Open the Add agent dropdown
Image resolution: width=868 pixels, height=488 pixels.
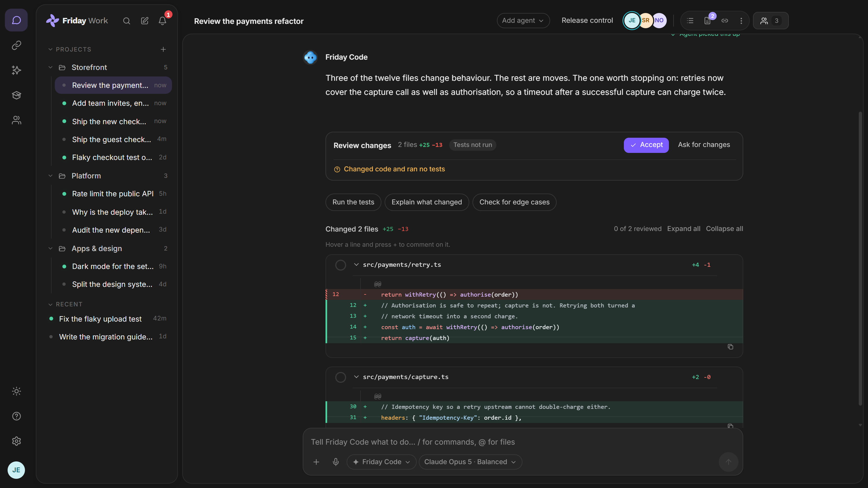pyautogui.click(x=523, y=21)
